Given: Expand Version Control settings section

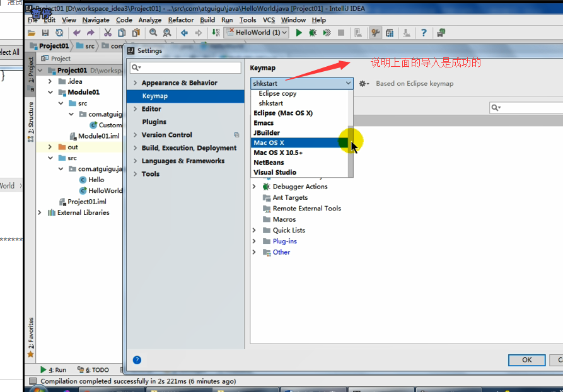Looking at the screenshot, I should [x=136, y=135].
